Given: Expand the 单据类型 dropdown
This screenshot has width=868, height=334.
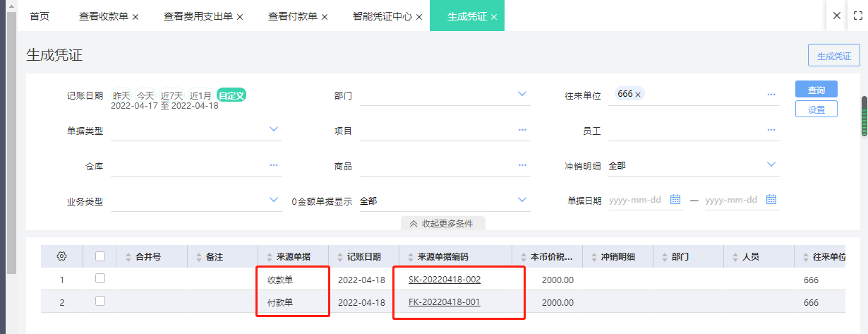Looking at the screenshot, I should click(x=274, y=129).
